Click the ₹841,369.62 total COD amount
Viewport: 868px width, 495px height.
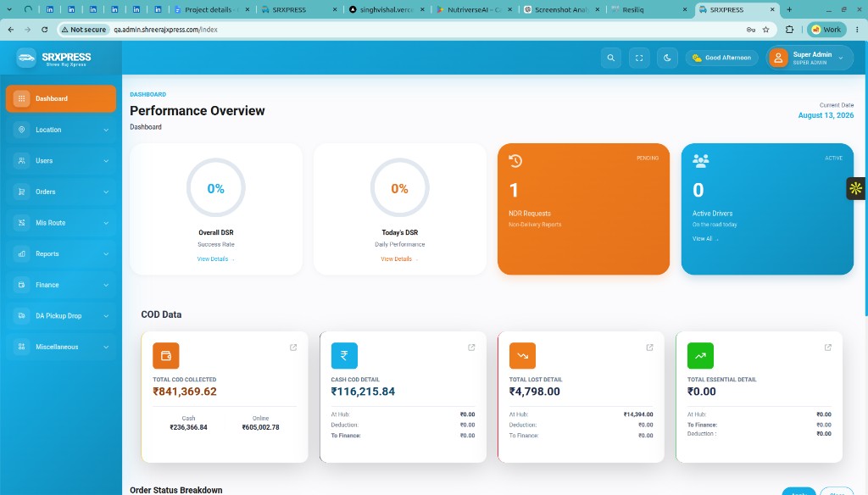tap(185, 392)
